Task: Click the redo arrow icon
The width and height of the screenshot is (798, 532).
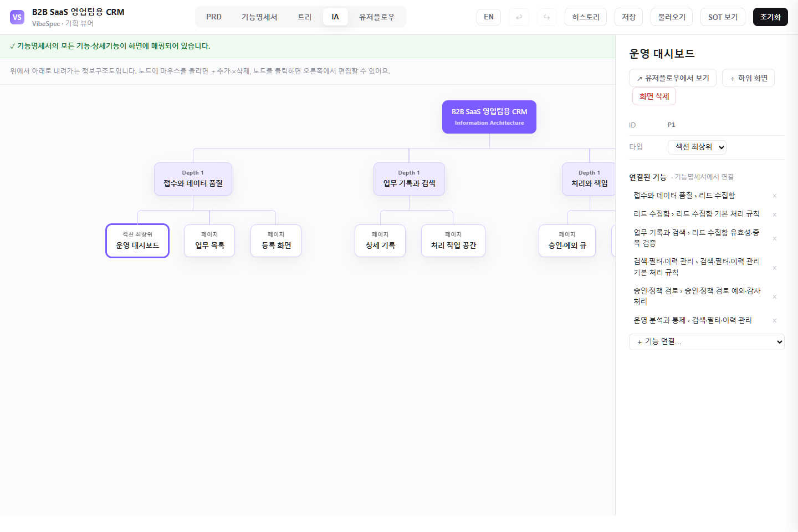Action: click(x=547, y=17)
